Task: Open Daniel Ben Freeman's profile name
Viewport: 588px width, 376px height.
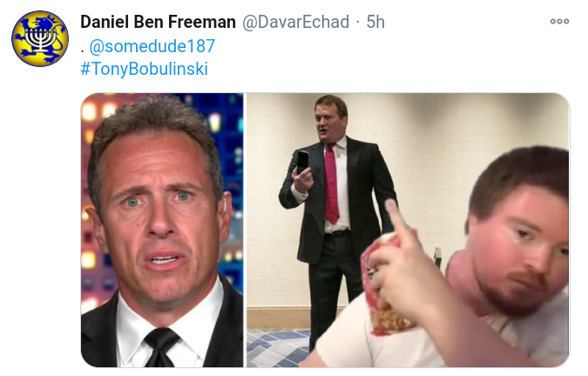Action: tap(158, 22)
